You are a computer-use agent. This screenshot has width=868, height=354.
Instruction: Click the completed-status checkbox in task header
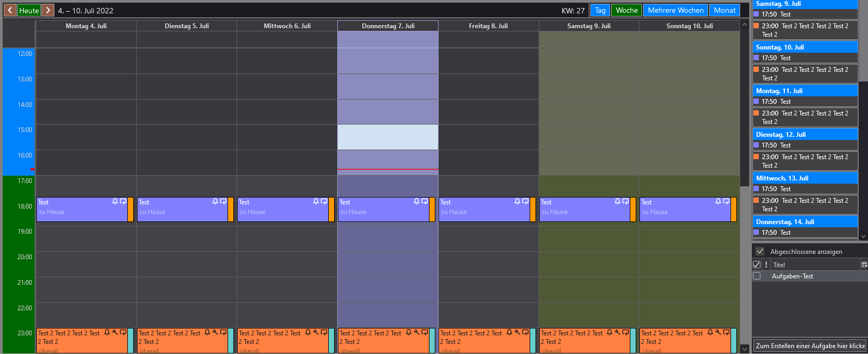tap(757, 265)
